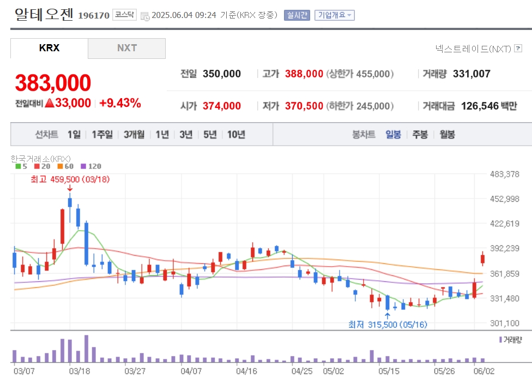This screenshot has width=532, height=392.
Task: Click the stock code 196170
Action: (94, 16)
